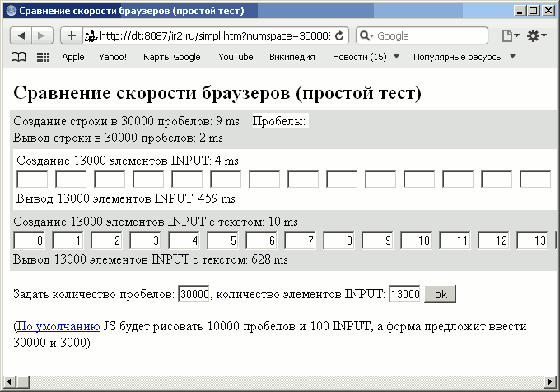Click the input box containing 7
The width and height of the screenshot is (560, 392).
(300, 240)
